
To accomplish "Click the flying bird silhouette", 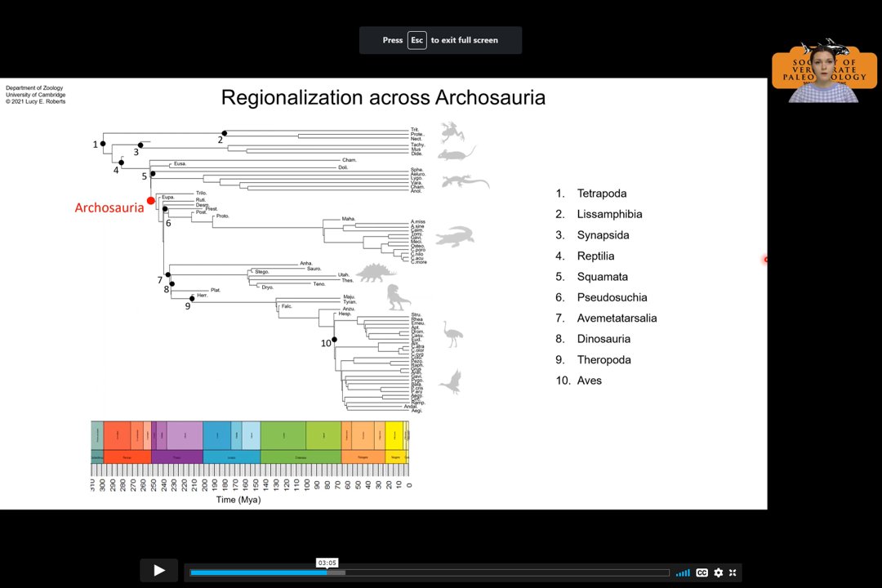I will pyautogui.click(x=451, y=382).
